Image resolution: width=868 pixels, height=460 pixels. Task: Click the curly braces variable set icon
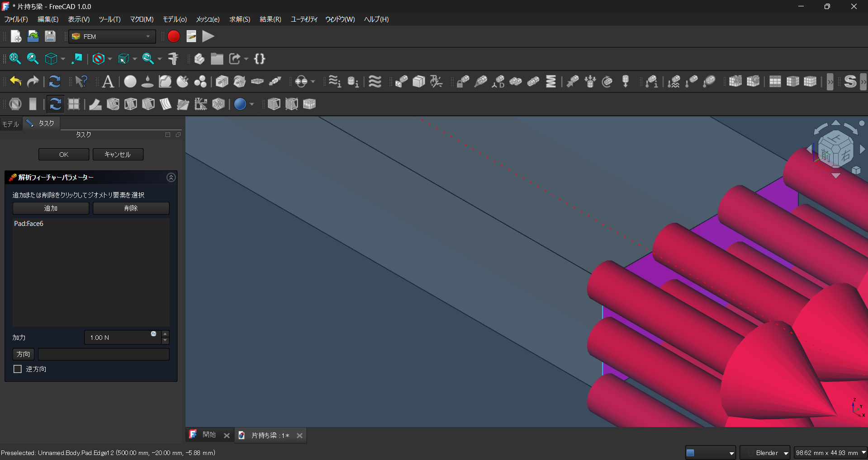pyautogui.click(x=260, y=59)
